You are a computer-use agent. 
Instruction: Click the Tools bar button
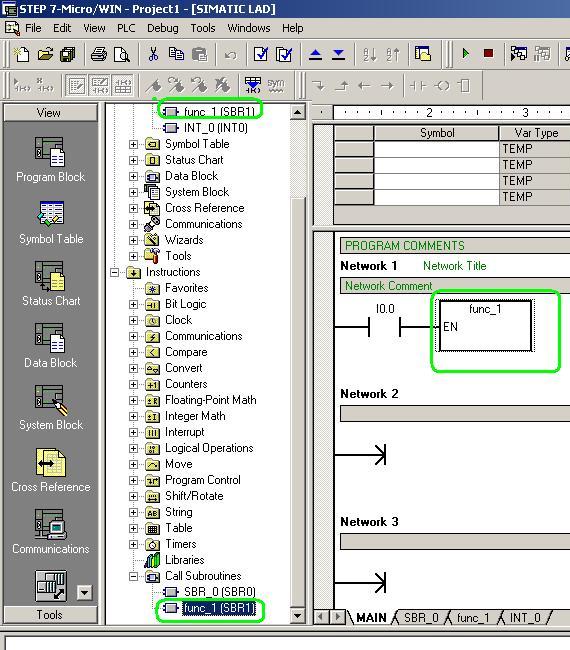point(50,615)
